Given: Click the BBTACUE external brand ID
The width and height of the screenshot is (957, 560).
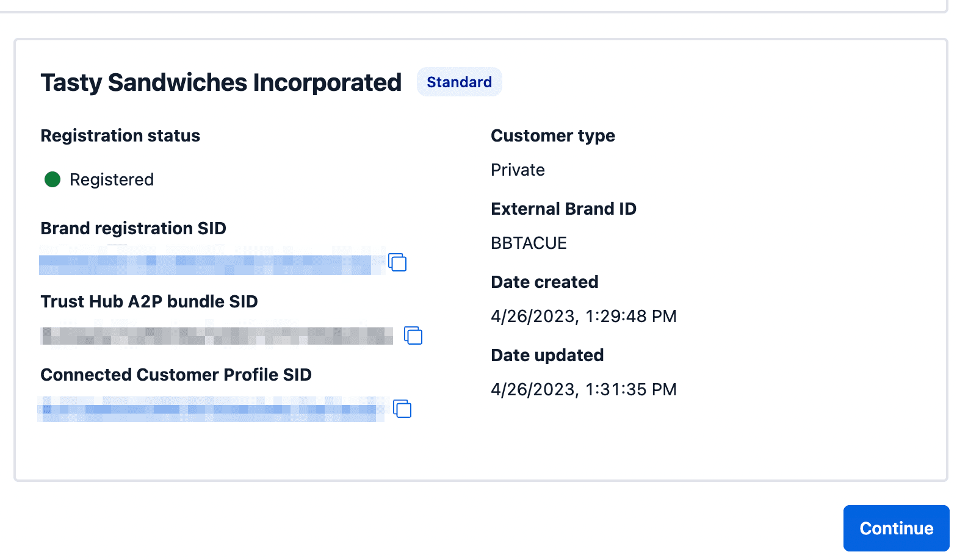Looking at the screenshot, I should tap(529, 243).
